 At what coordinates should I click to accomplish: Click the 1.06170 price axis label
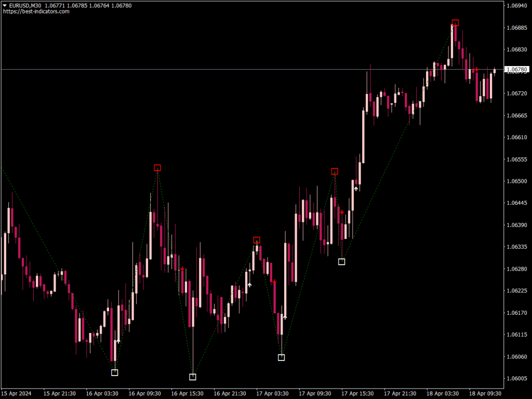517,312
